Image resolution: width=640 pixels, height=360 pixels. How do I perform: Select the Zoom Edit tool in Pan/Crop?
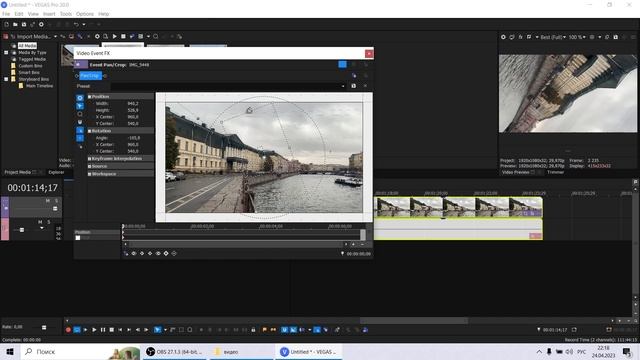click(80, 114)
